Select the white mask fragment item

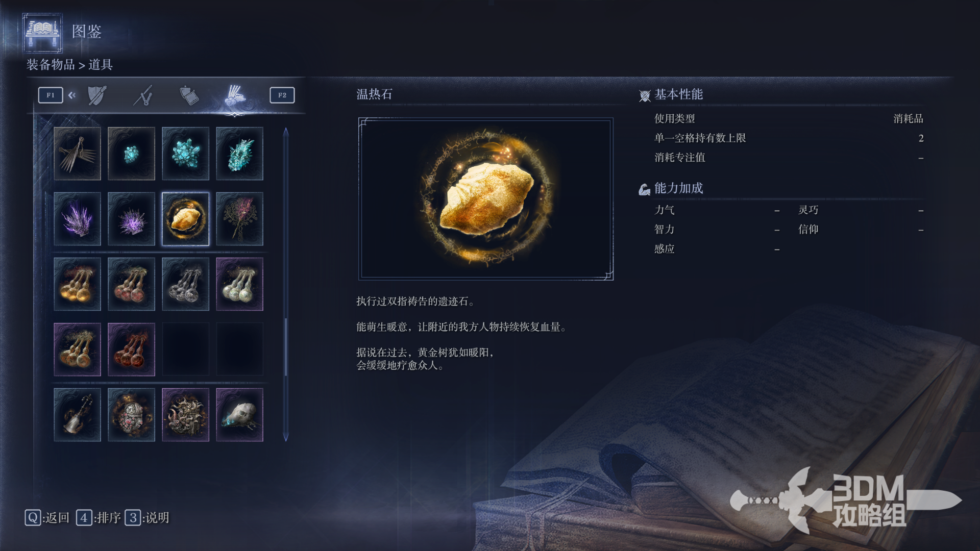pyautogui.click(x=239, y=415)
